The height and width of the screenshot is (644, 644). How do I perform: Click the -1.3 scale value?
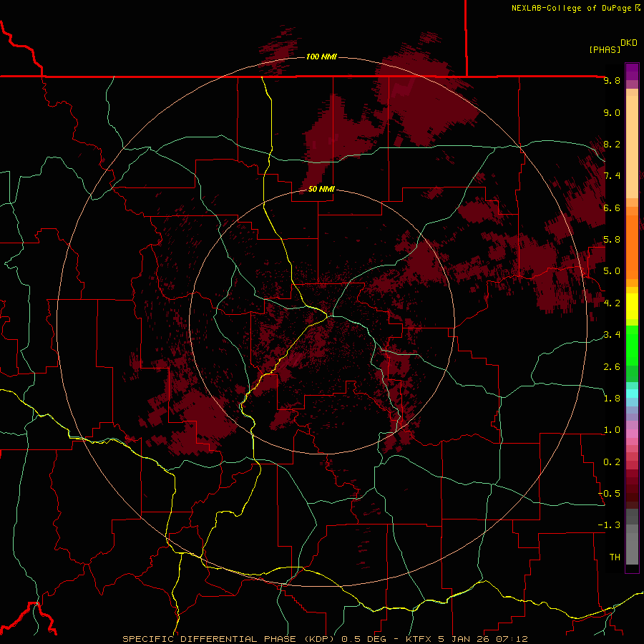pyautogui.click(x=609, y=525)
